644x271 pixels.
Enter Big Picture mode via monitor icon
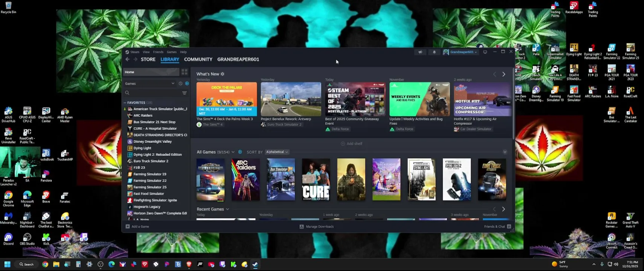(x=485, y=52)
